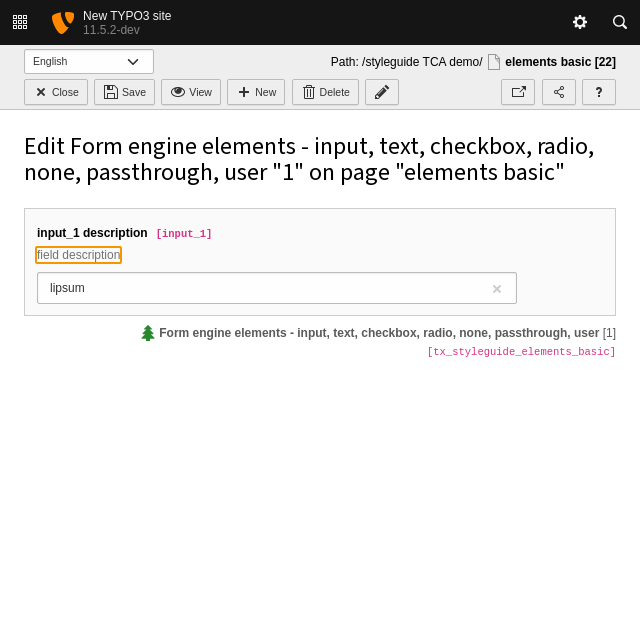Click the page icon in the path
Screen dimensions: 640x640
pos(494,62)
